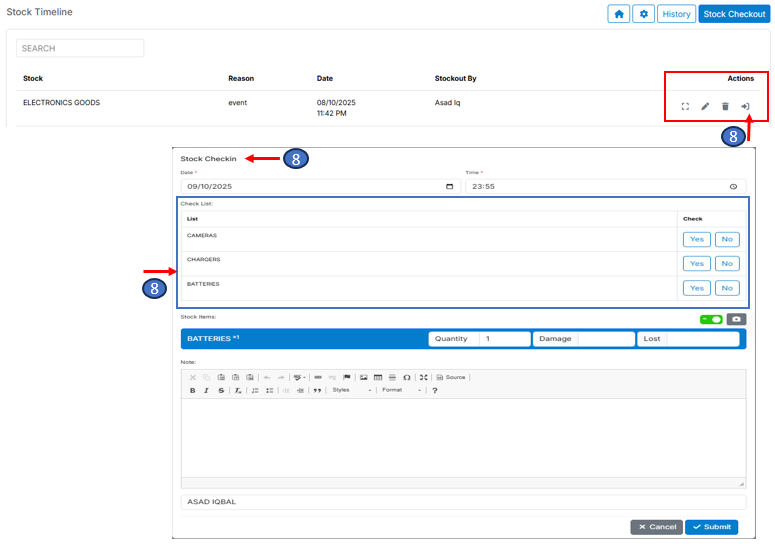
Task: Maximize the note editor
Action: (423, 377)
